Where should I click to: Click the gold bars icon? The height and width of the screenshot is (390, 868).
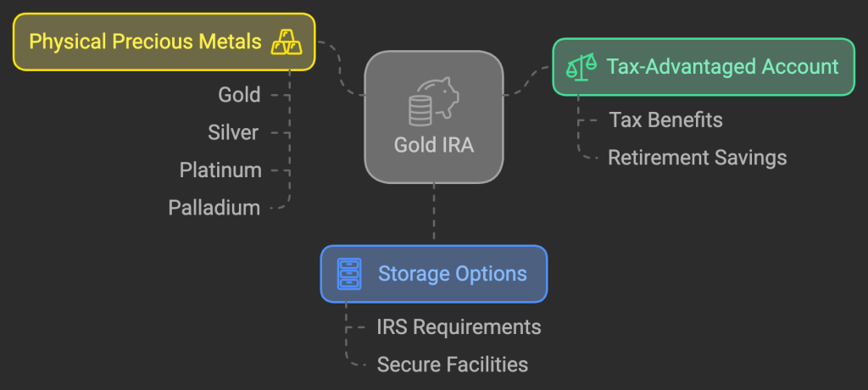pos(287,42)
